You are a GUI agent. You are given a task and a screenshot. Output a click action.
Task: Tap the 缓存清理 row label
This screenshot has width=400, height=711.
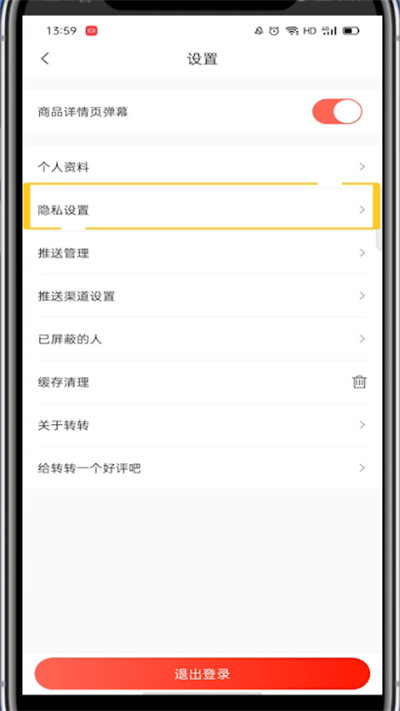(63, 382)
